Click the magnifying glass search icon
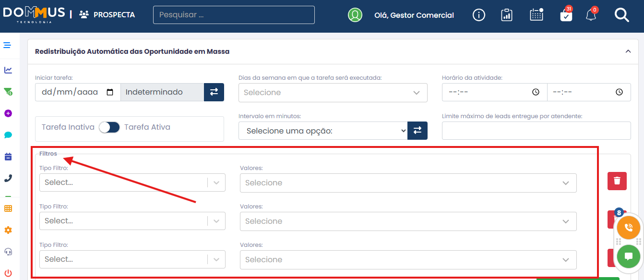Viewport: 644px width, 280px height. 621,15
